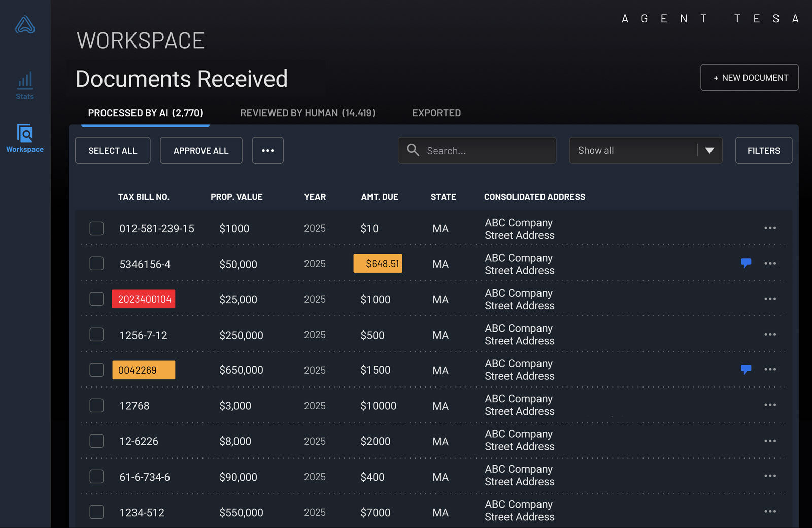Open bulk actions three-dot menu
This screenshot has height=528, width=812.
267,151
